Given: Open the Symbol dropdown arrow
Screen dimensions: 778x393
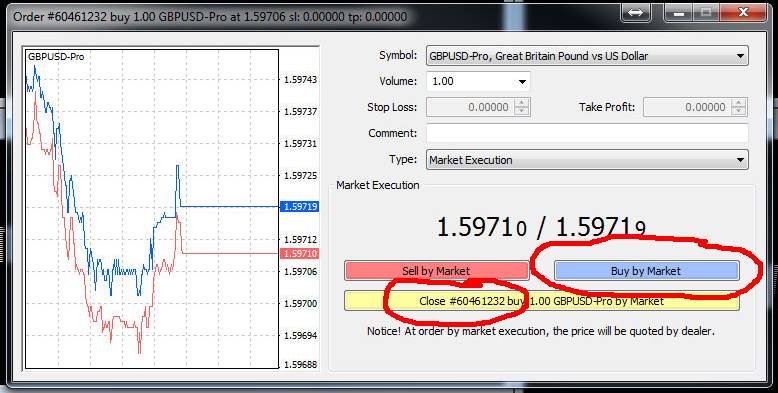Looking at the screenshot, I should [x=740, y=56].
